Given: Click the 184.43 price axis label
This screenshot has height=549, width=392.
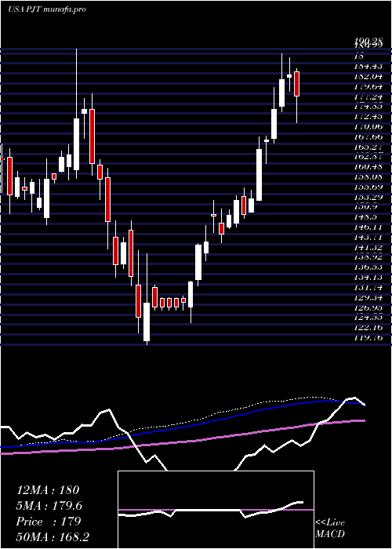Looking at the screenshot, I should pyautogui.click(x=368, y=66).
